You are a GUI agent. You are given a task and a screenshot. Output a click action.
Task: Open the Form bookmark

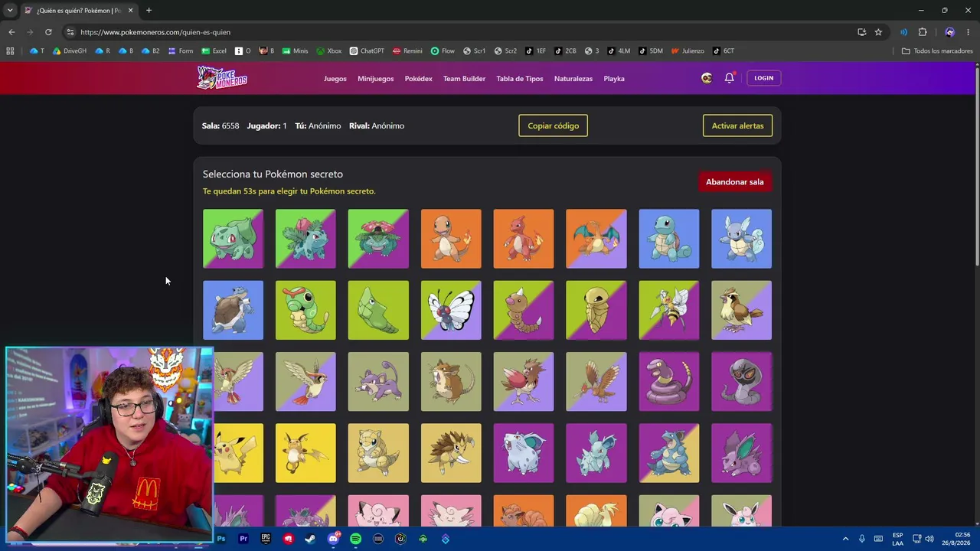coord(181,51)
